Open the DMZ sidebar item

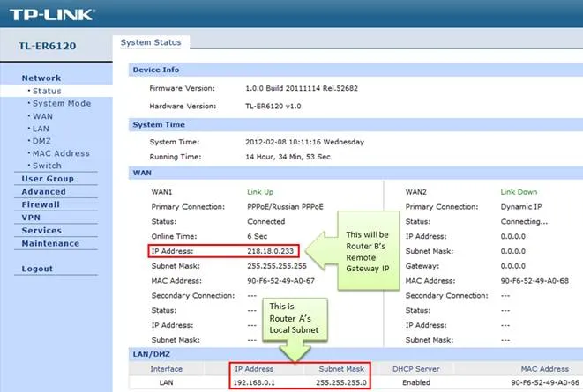pyautogui.click(x=41, y=140)
